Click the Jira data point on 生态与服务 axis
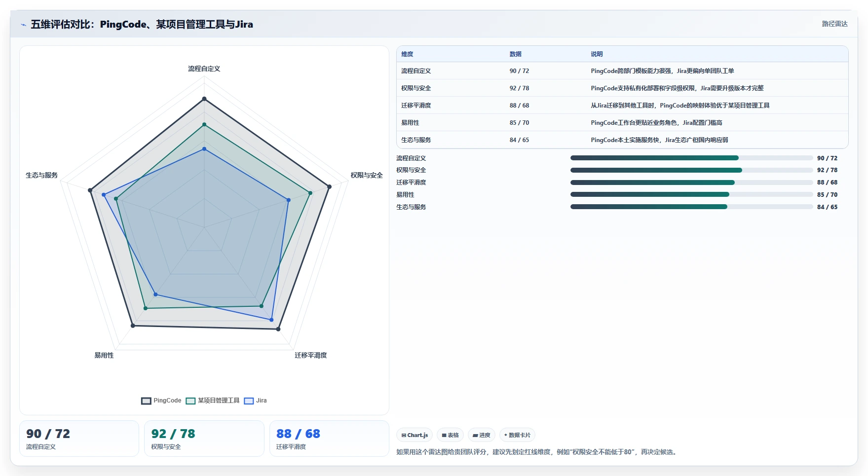 click(x=104, y=195)
